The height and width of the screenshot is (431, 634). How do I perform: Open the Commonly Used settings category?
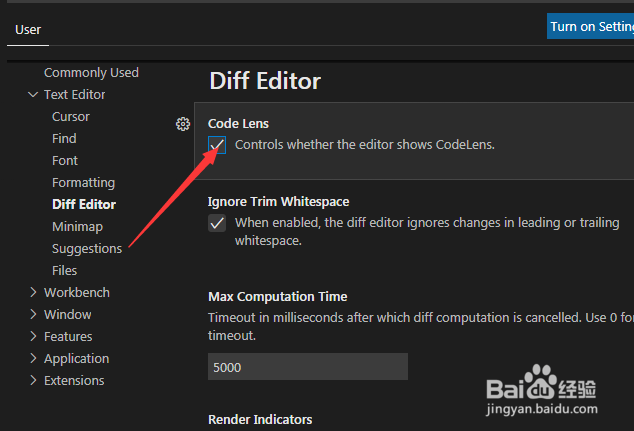[x=91, y=73]
